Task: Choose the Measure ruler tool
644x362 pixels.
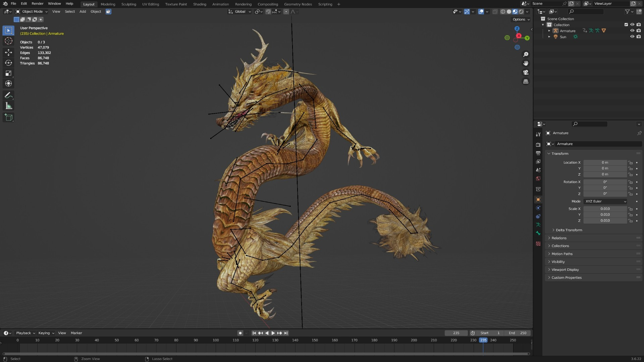Action: (x=8, y=106)
